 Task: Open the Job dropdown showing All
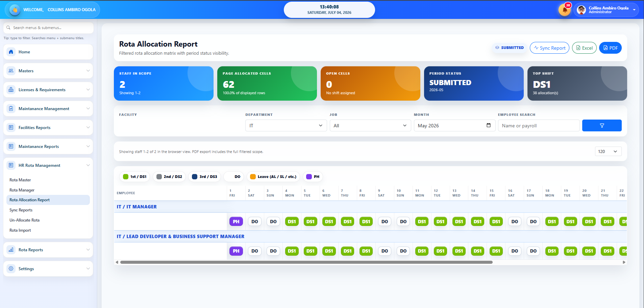(x=370, y=126)
